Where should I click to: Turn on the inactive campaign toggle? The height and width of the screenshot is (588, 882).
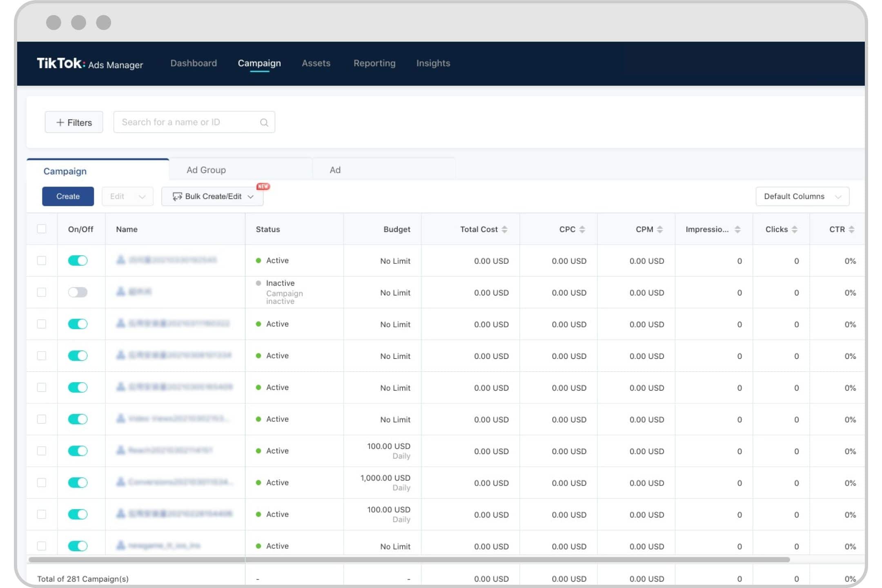click(78, 292)
